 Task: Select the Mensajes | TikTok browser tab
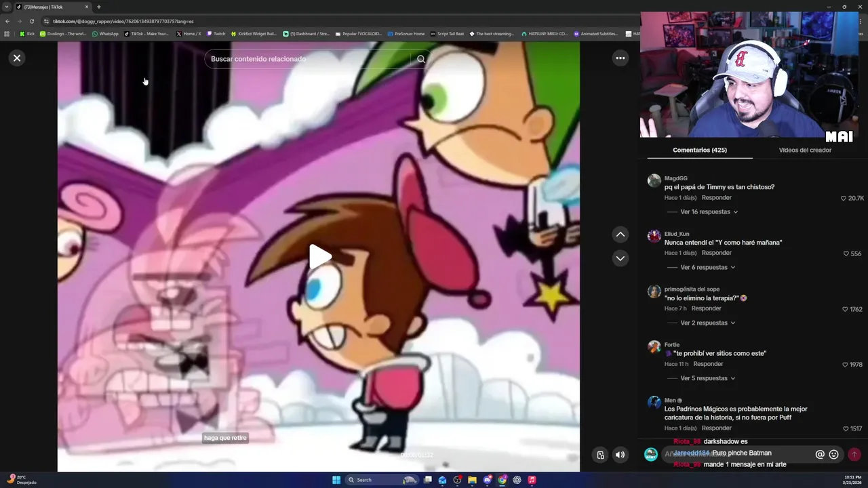point(52,7)
